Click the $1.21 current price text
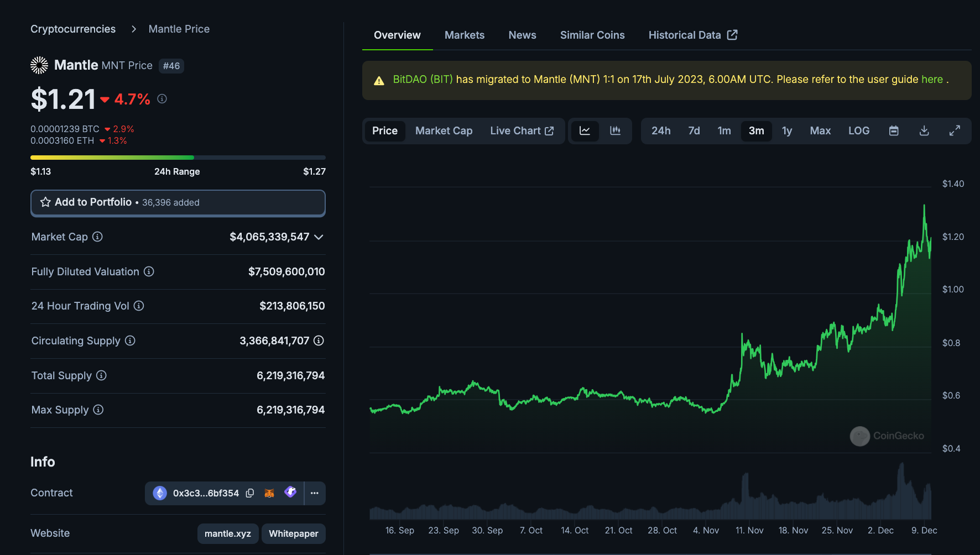Viewport: 980px width, 555px height. click(x=63, y=100)
